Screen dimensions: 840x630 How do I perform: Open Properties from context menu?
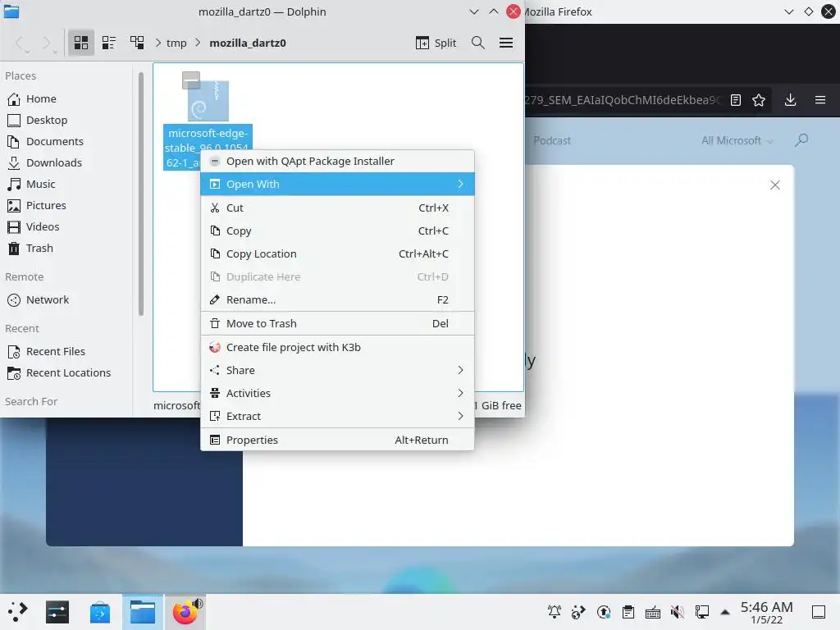click(337, 440)
